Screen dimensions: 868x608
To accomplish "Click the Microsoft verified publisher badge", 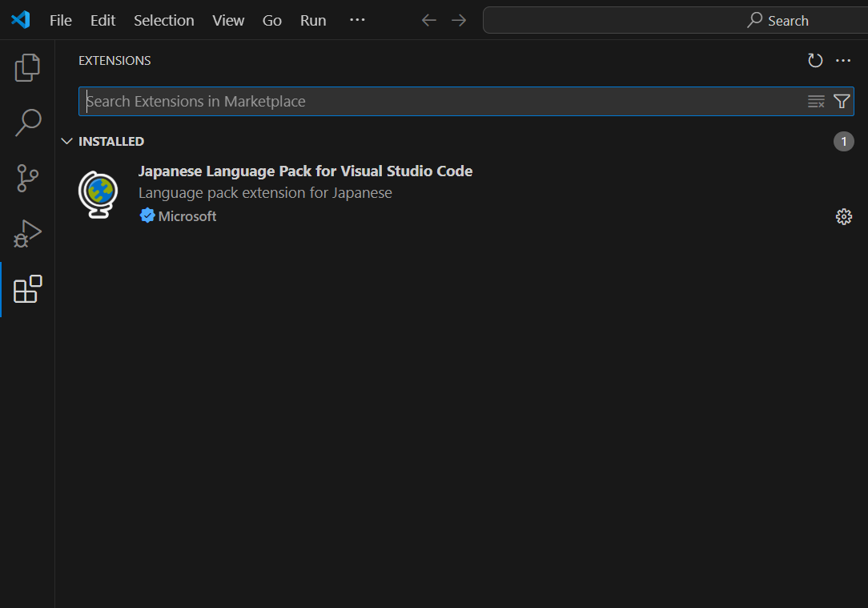I will tap(147, 215).
